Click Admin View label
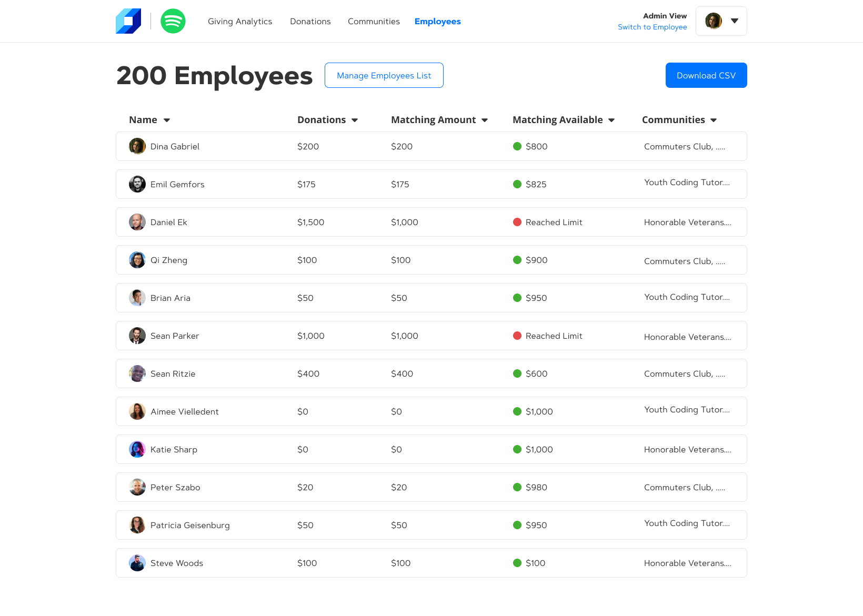Viewport: 863px width, 616px height. [x=665, y=16]
